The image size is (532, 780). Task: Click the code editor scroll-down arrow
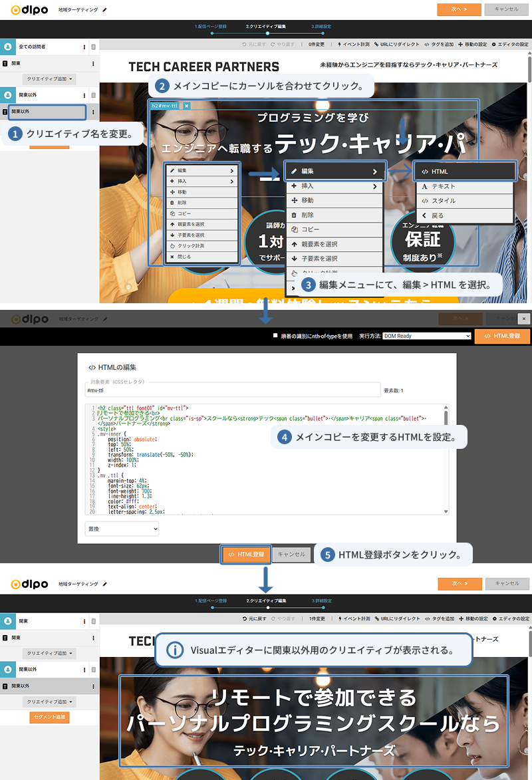446,511
